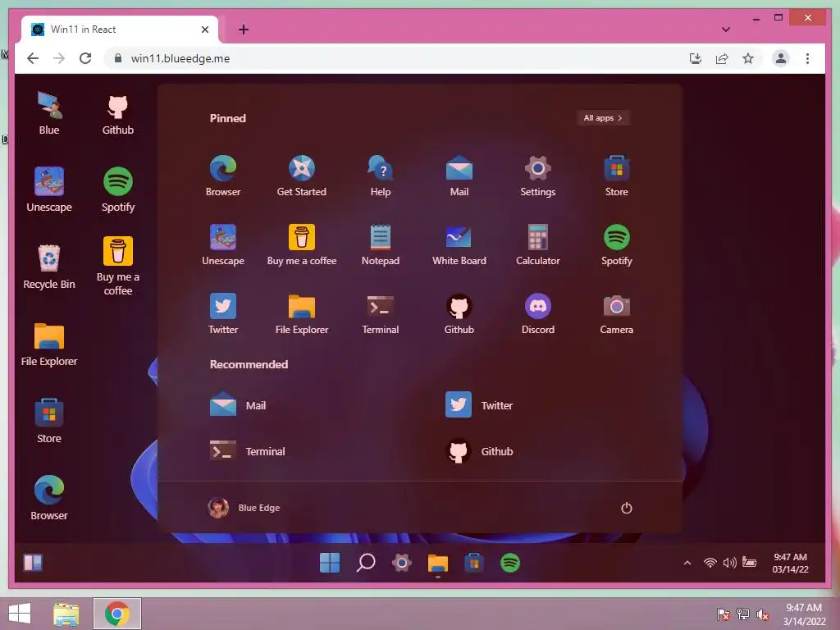Open Mail in the Pinned section
Screen dimensions: 840x630
point(459,176)
